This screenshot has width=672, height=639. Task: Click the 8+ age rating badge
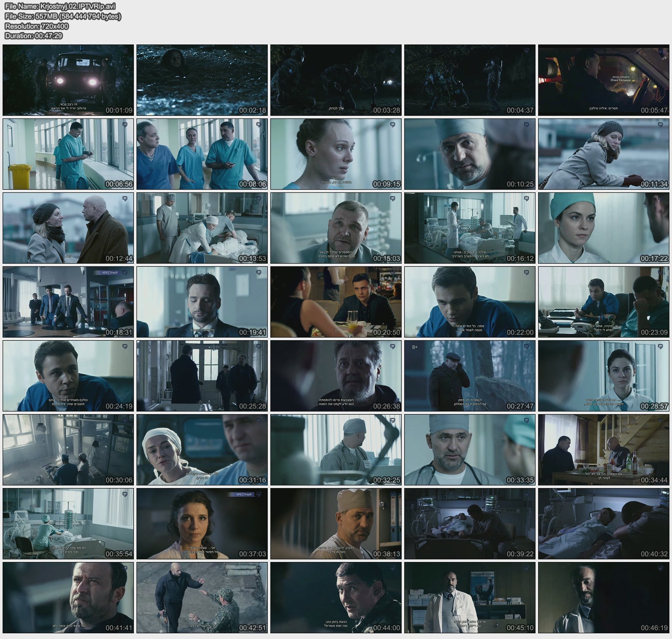(x=415, y=347)
